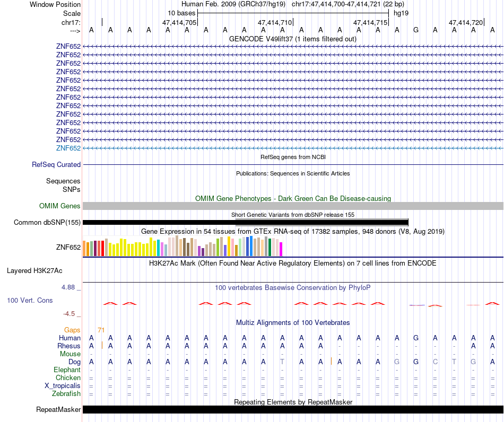Click the C base in the Dog alignment row
The width and height of the screenshot is (504, 422).
pyautogui.click(x=435, y=362)
